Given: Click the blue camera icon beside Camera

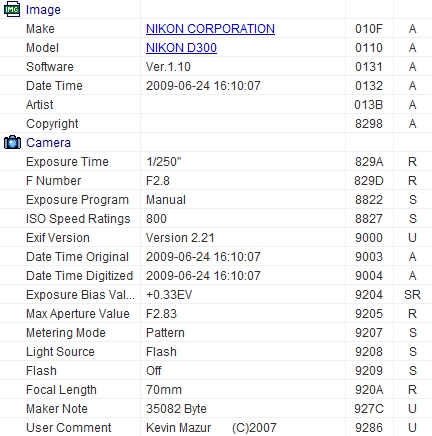Looking at the screenshot, I should tap(12, 142).
